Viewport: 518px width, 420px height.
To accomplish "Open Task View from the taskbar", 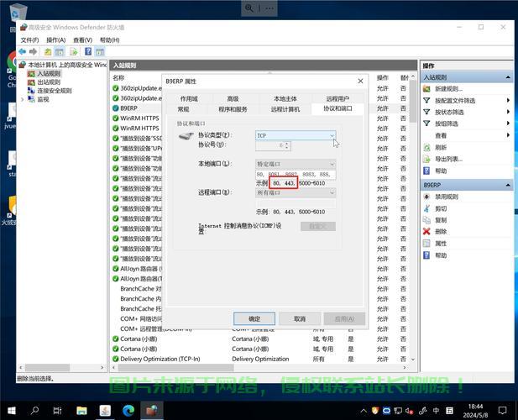I will 57,411.
